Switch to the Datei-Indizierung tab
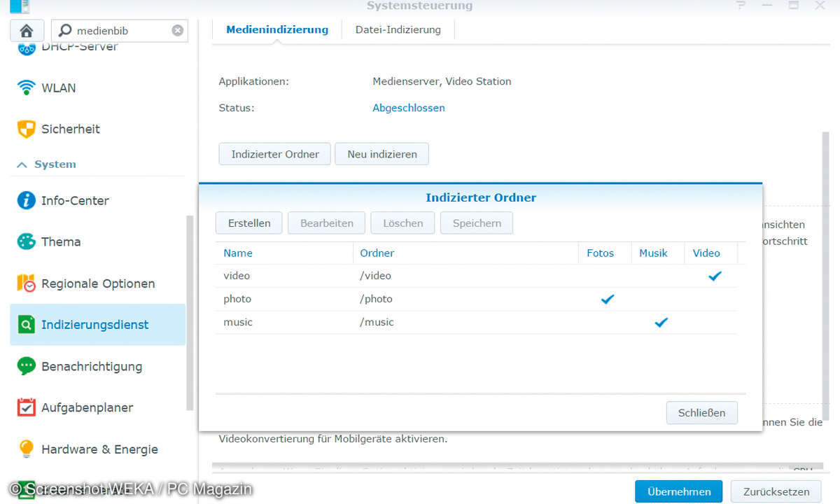Viewport: 840px width, 504px height. pos(398,30)
